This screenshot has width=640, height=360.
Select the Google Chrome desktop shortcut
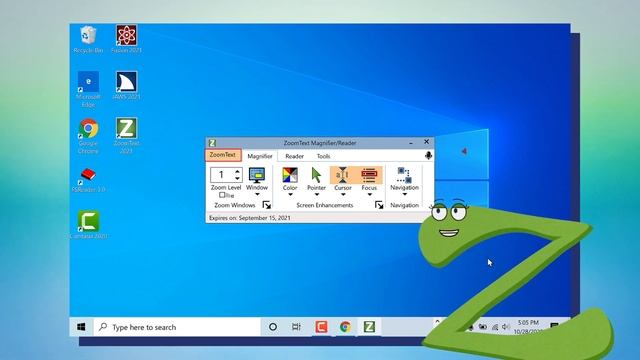88,136
